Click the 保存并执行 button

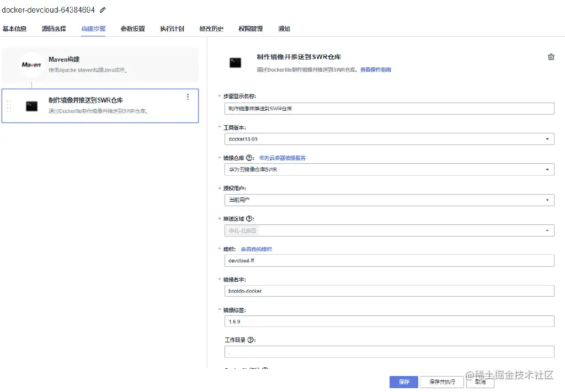tap(442, 382)
